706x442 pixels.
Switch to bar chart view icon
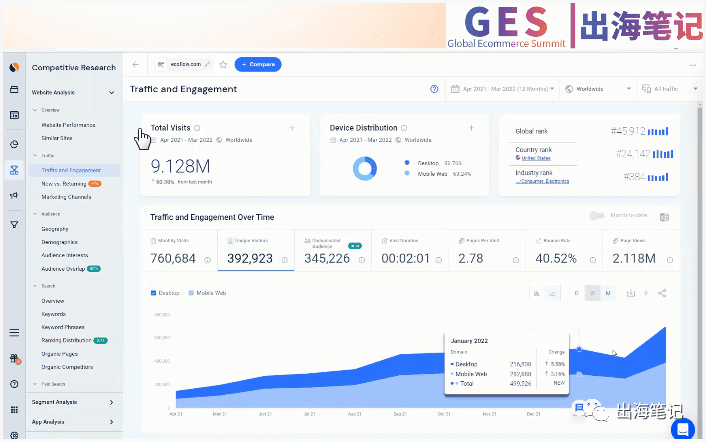537,293
